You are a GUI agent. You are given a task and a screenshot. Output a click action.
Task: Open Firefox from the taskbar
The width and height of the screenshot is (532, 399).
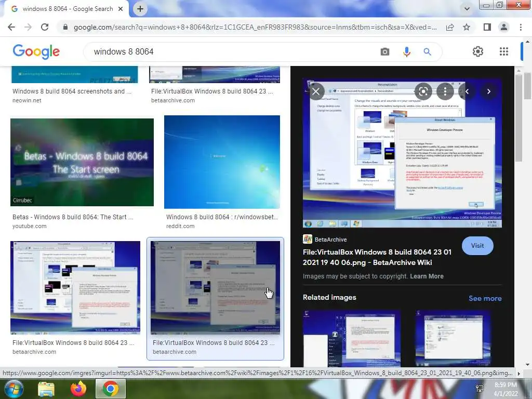(78, 389)
